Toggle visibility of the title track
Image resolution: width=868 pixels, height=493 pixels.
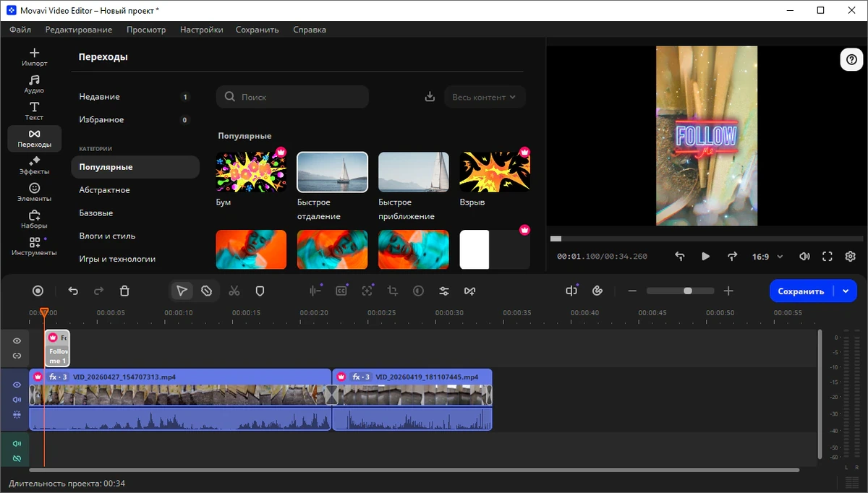17,340
